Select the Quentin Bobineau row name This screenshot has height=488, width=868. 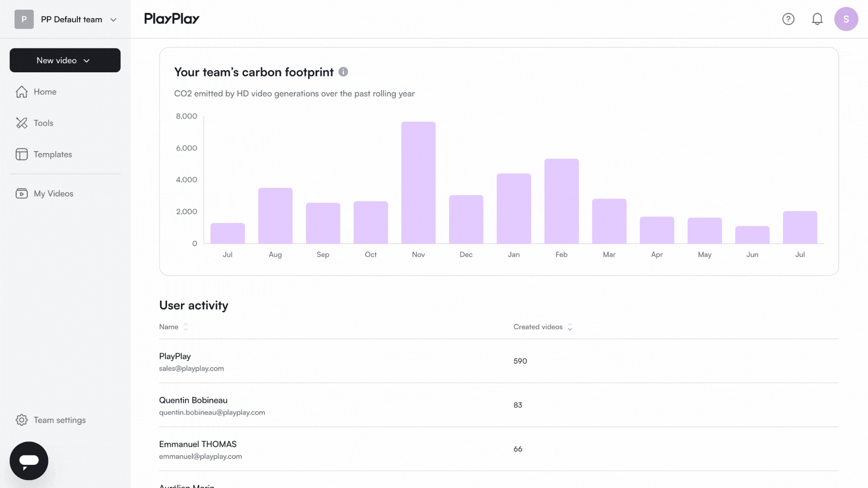tap(193, 400)
